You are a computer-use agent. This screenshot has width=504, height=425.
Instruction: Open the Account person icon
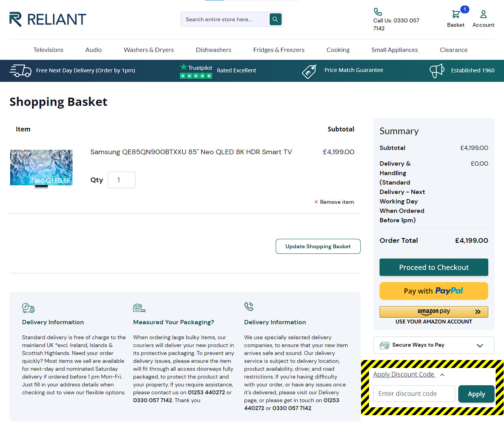[x=484, y=14]
